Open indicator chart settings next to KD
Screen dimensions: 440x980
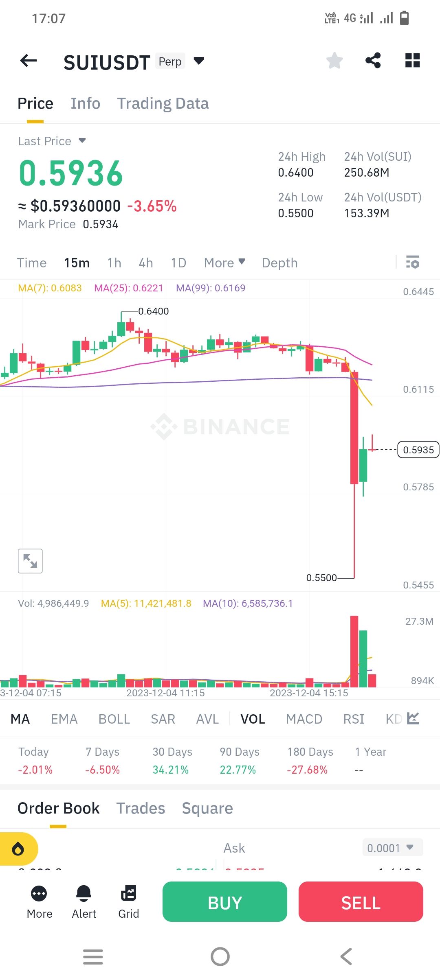413,719
